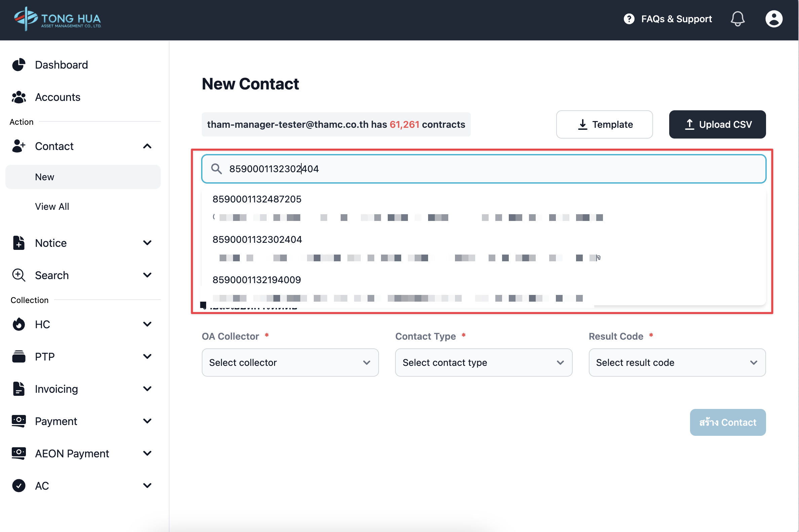Download the Template file
Image resolution: width=799 pixels, height=532 pixels.
pos(604,124)
